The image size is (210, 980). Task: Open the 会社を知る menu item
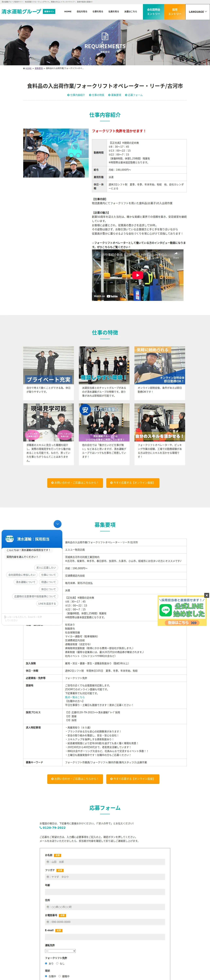(x=82, y=11)
